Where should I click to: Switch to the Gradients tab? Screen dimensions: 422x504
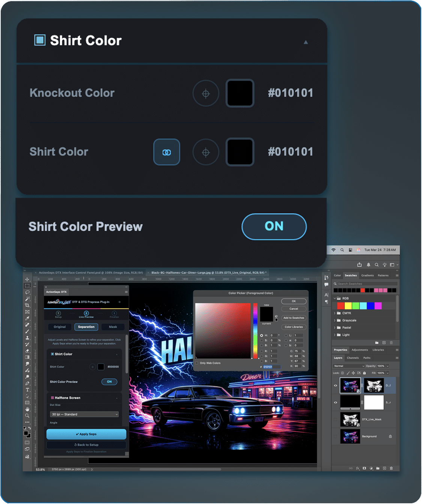pos(368,275)
